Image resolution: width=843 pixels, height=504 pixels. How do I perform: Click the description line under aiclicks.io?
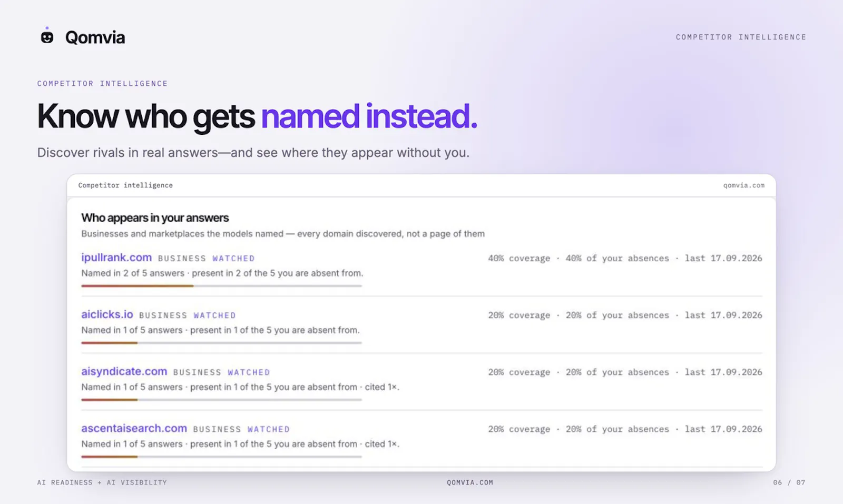pos(220,330)
